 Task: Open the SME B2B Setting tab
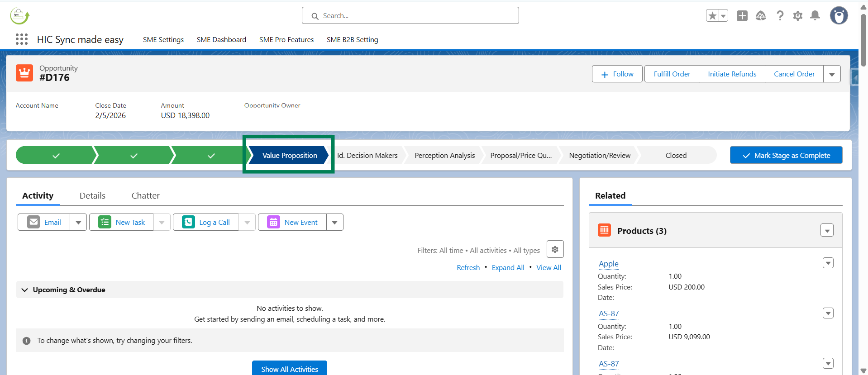coord(353,40)
